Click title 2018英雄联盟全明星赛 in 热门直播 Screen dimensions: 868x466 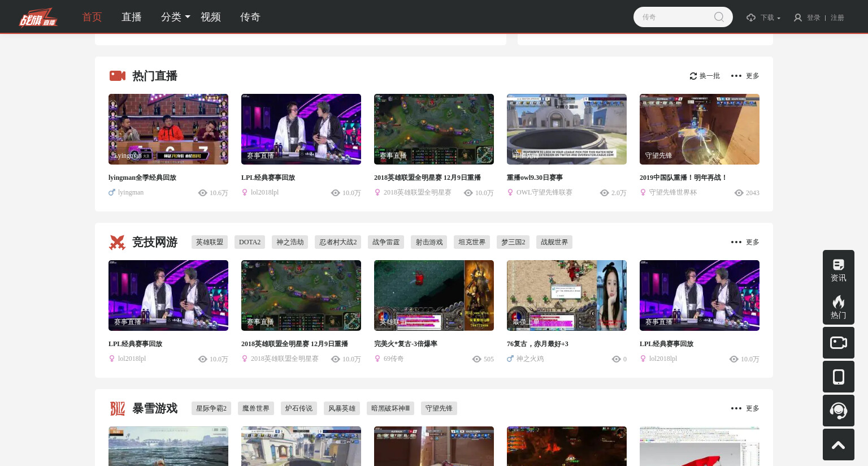pos(427,178)
